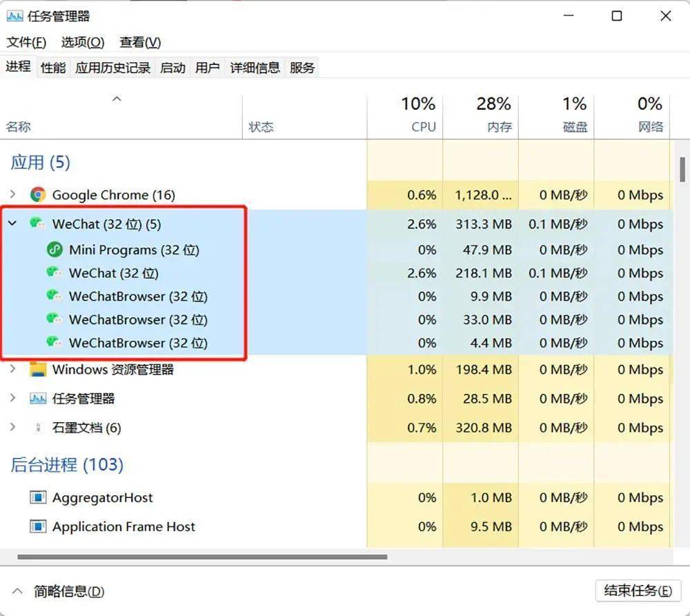
Task: Click the Application Frame Host icon
Action: click(37, 526)
